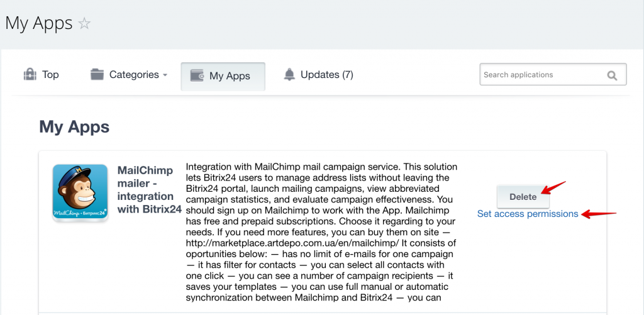The width and height of the screenshot is (644, 315).
Task: Open the MailChimp monkey app thumbnail
Action: coord(80,192)
